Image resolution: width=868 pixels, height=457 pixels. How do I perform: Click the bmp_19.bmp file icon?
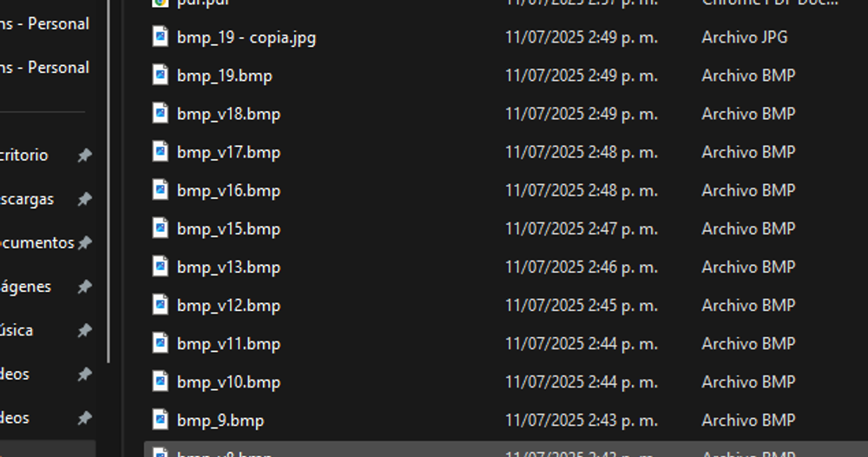160,76
